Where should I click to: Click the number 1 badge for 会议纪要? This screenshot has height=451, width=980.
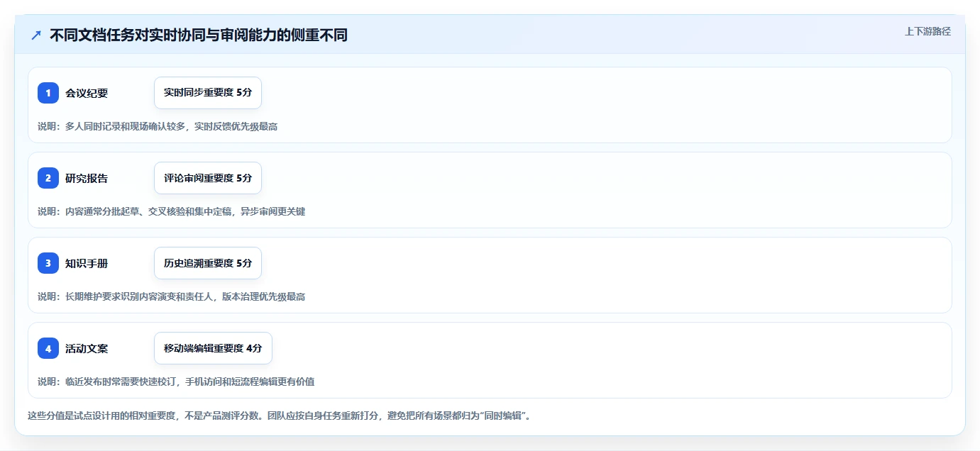click(x=48, y=93)
